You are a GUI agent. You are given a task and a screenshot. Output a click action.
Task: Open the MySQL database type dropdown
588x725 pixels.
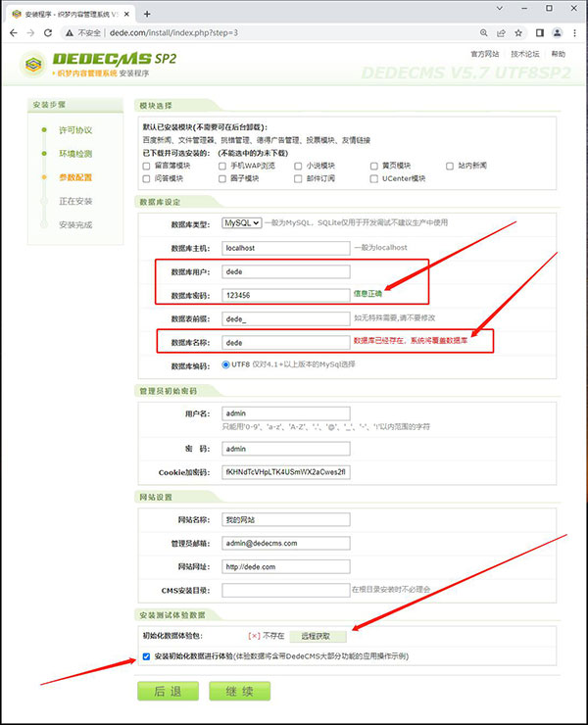[242, 222]
